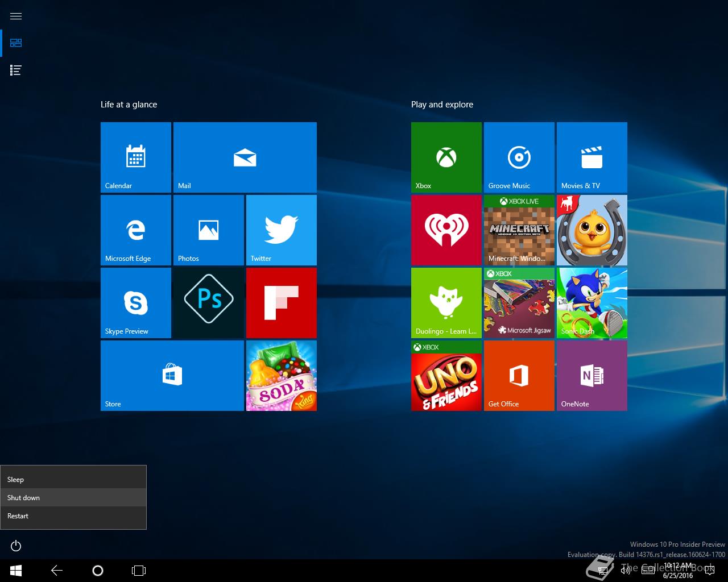Image resolution: width=728 pixels, height=582 pixels.
Task: Open the FarmVille chick tile
Action: (x=592, y=230)
